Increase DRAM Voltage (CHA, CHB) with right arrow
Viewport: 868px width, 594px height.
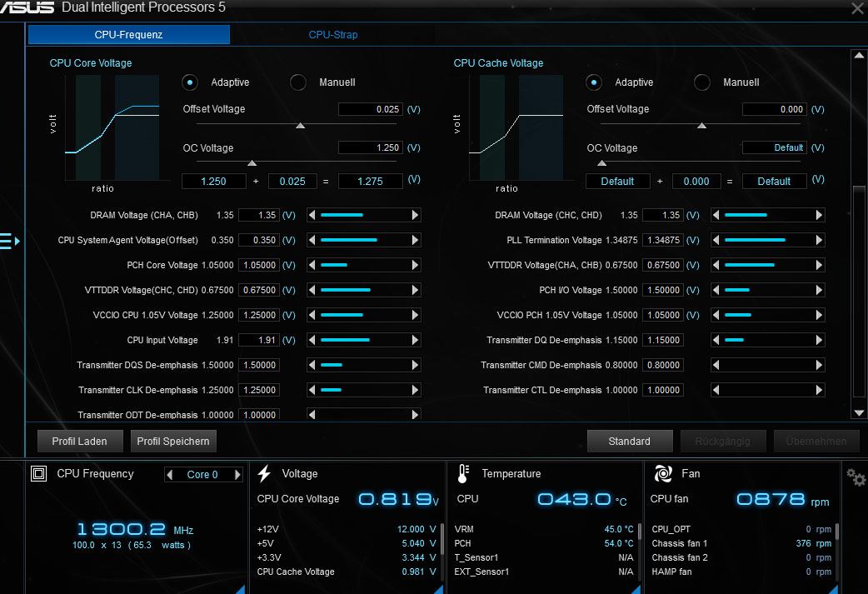coord(415,215)
